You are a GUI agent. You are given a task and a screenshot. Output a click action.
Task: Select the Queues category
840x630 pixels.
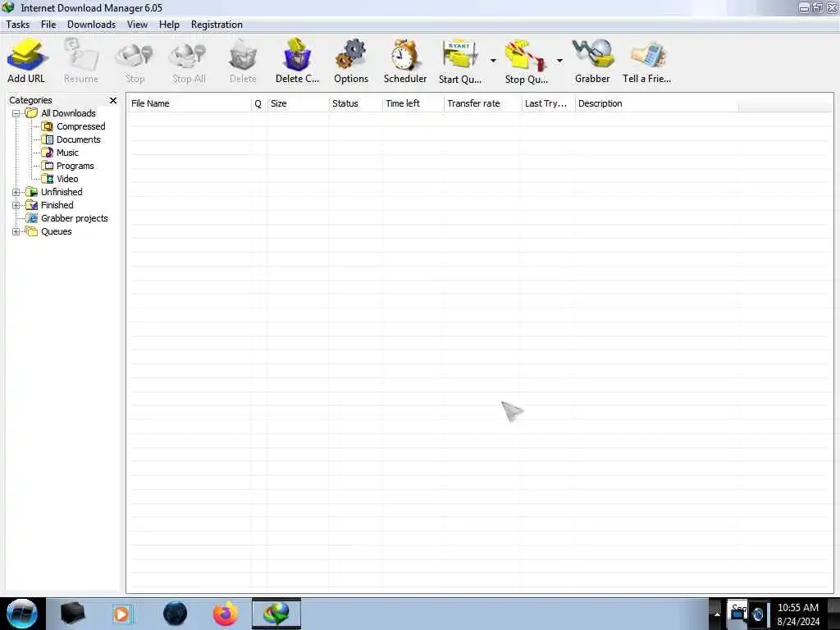click(57, 231)
